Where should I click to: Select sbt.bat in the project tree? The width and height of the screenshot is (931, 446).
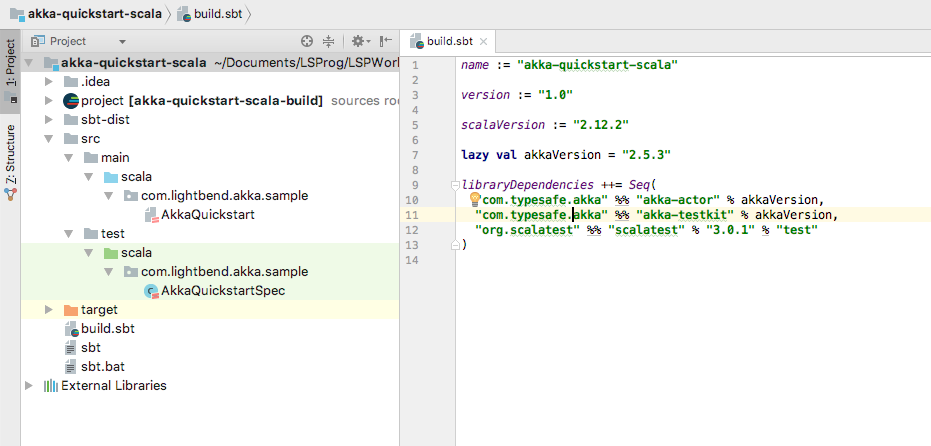pos(103,367)
